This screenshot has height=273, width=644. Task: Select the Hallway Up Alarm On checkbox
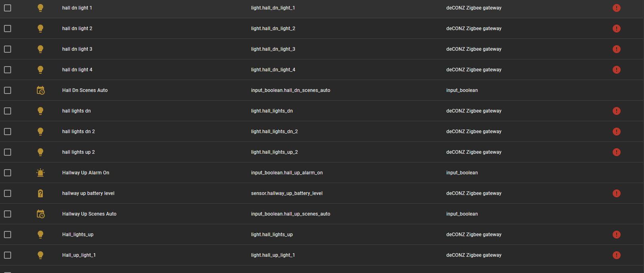pyautogui.click(x=8, y=173)
